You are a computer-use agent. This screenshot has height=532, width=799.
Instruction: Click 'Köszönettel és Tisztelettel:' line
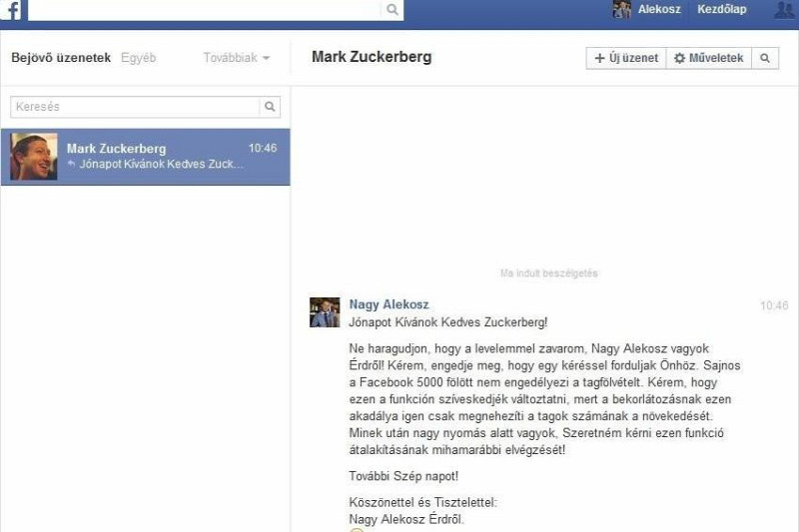pos(422,502)
